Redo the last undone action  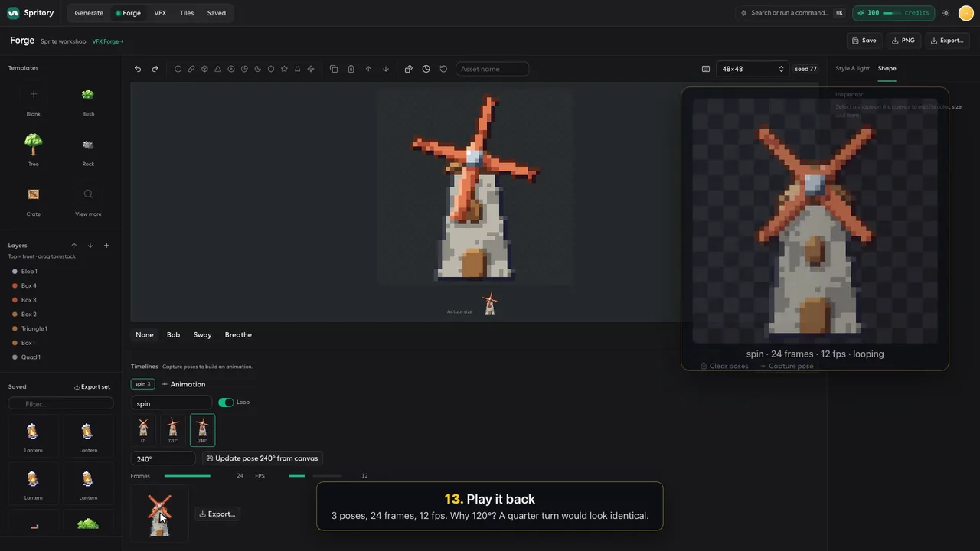[155, 69]
